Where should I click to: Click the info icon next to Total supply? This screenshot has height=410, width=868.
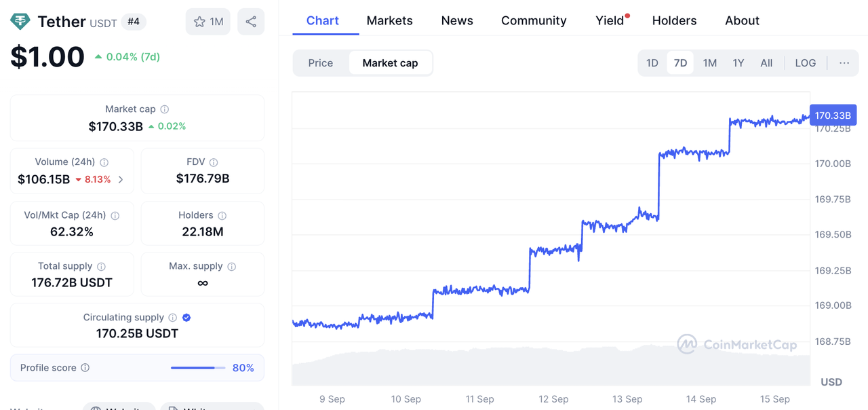tap(101, 267)
